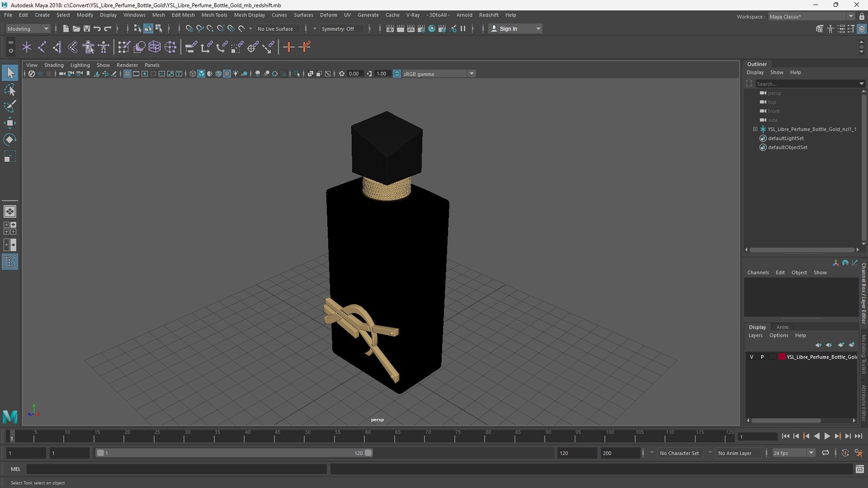This screenshot has height=488, width=868.
Task: Open the IPR render icon
Action: [410, 28]
